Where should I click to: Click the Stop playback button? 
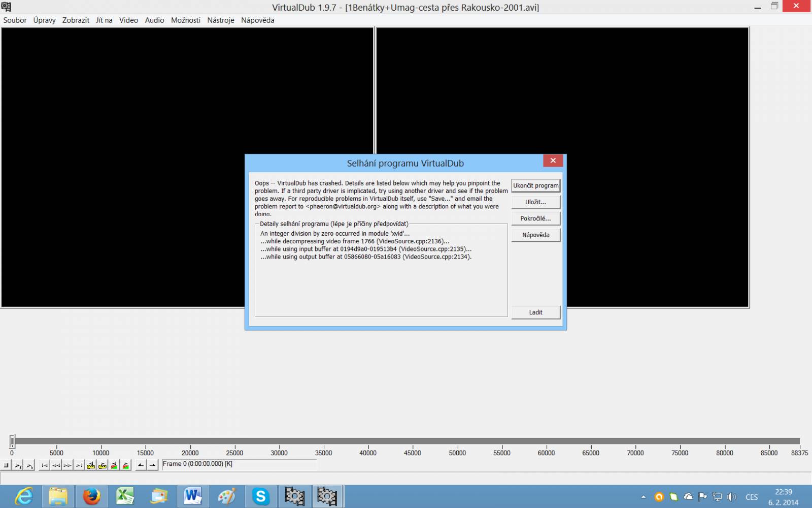[7, 465]
